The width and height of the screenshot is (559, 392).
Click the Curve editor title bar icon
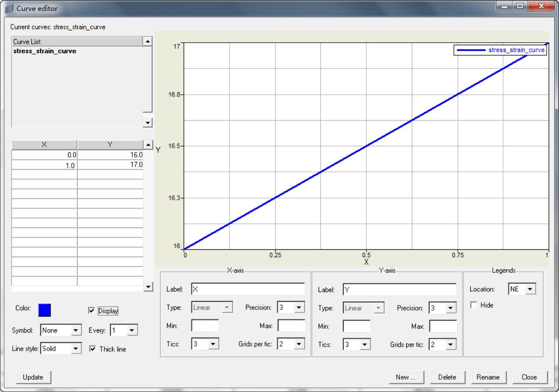(x=10, y=9)
